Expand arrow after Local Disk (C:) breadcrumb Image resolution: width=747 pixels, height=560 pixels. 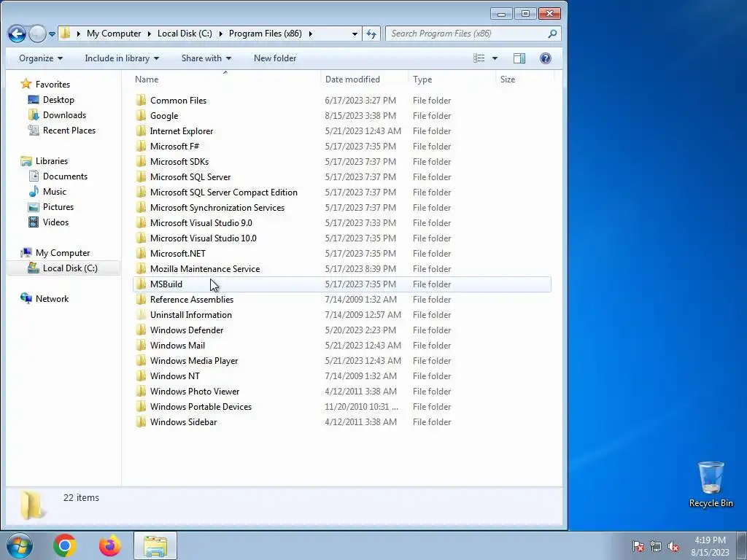pyautogui.click(x=220, y=34)
